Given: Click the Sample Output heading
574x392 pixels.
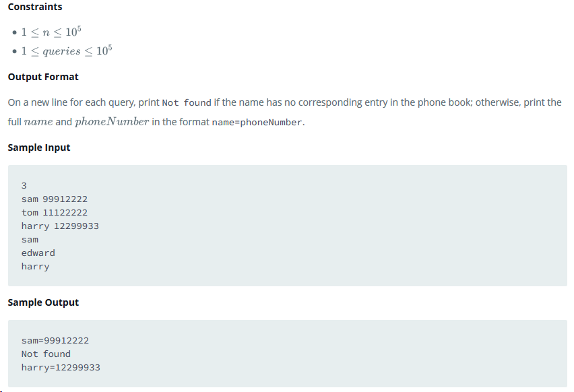Looking at the screenshot, I should tap(43, 302).
